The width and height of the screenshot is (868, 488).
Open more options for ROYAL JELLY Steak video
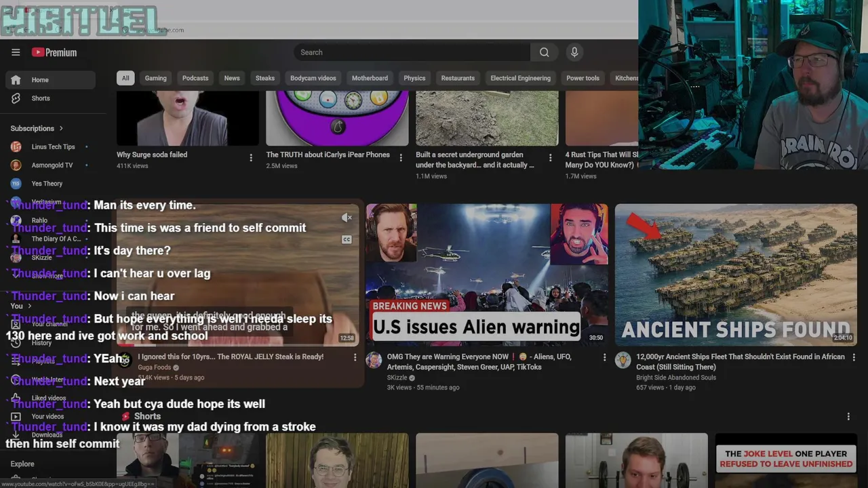pyautogui.click(x=355, y=357)
